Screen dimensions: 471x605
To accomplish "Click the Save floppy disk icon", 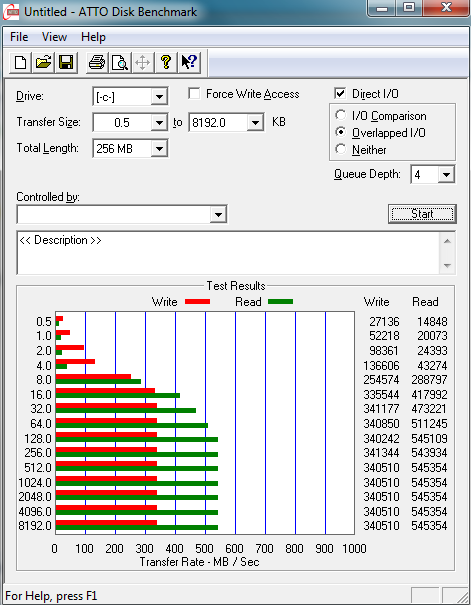I will click(66, 62).
